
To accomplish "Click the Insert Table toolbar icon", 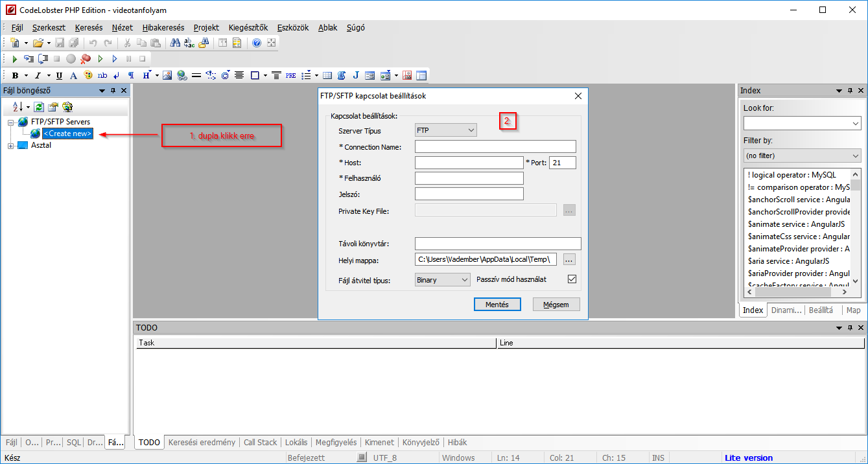I will coord(327,75).
